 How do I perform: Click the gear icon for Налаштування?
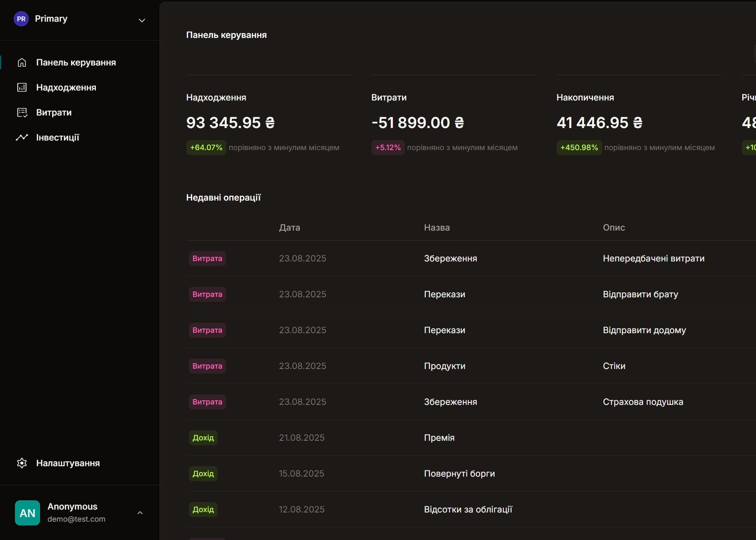pyautogui.click(x=22, y=463)
